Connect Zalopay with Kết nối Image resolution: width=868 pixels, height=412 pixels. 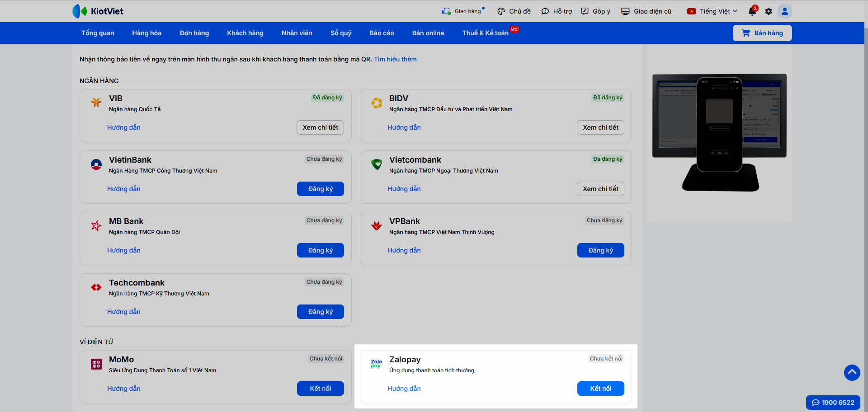(601, 389)
